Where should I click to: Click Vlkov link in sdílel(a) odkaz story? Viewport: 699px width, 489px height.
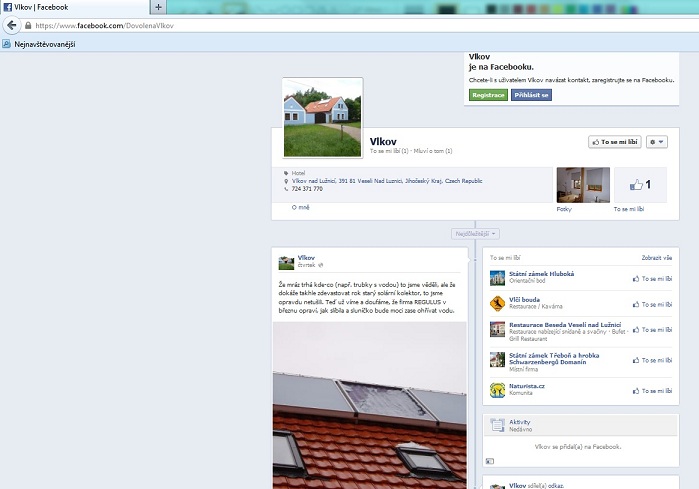tap(518, 486)
